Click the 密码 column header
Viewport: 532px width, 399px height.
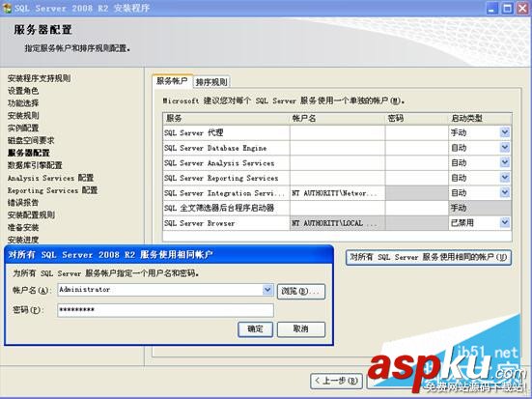(x=417, y=118)
